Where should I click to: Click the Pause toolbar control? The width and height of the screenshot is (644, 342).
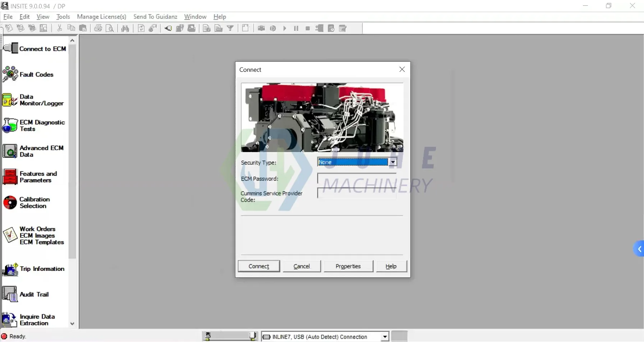click(296, 28)
